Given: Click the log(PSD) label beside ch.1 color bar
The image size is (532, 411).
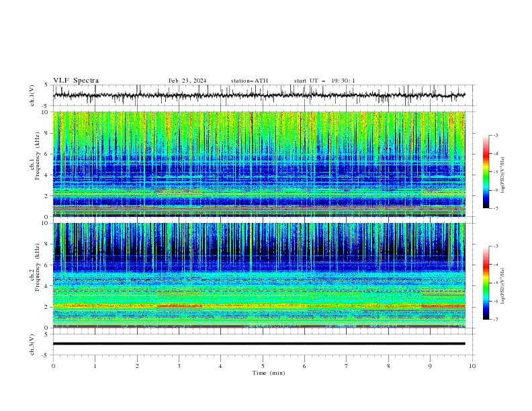Looking at the screenshot, I should (x=502, y=175).
